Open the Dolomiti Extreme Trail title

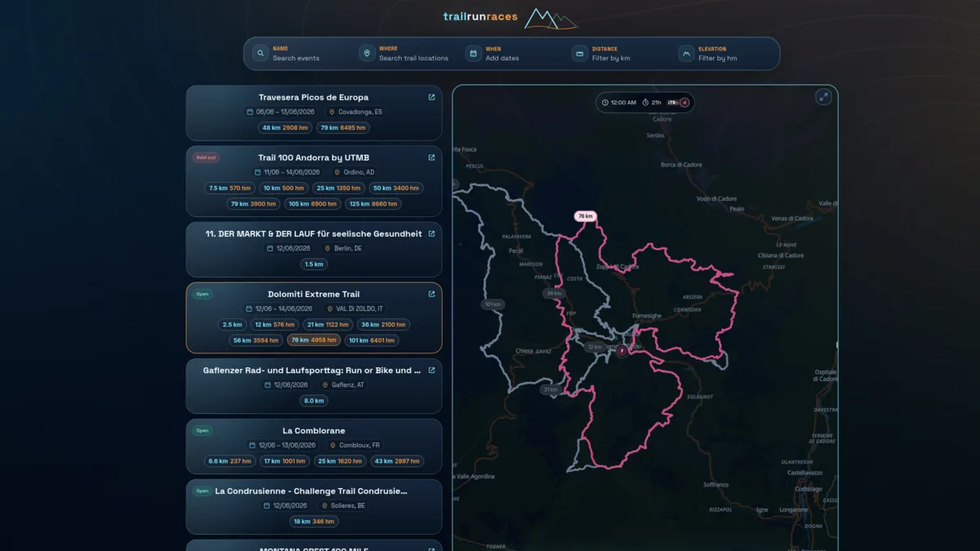click(x=314, y=294)
